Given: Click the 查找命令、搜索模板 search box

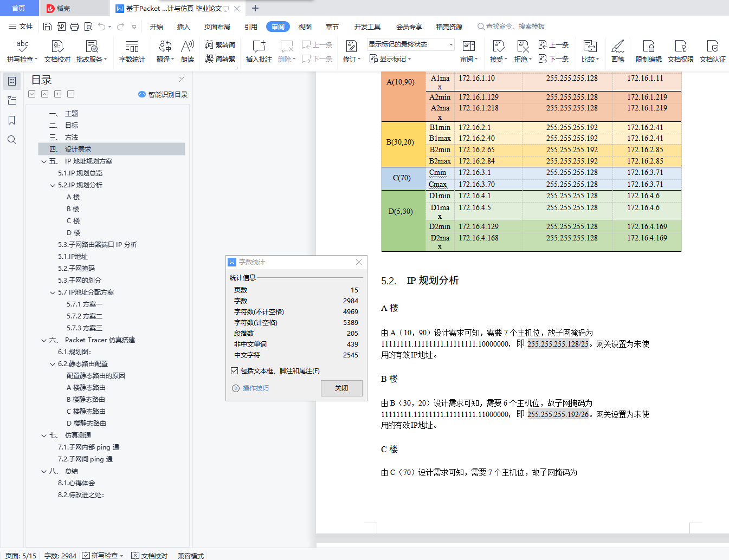Looking at the screenshot, I should tap(511, 27).
